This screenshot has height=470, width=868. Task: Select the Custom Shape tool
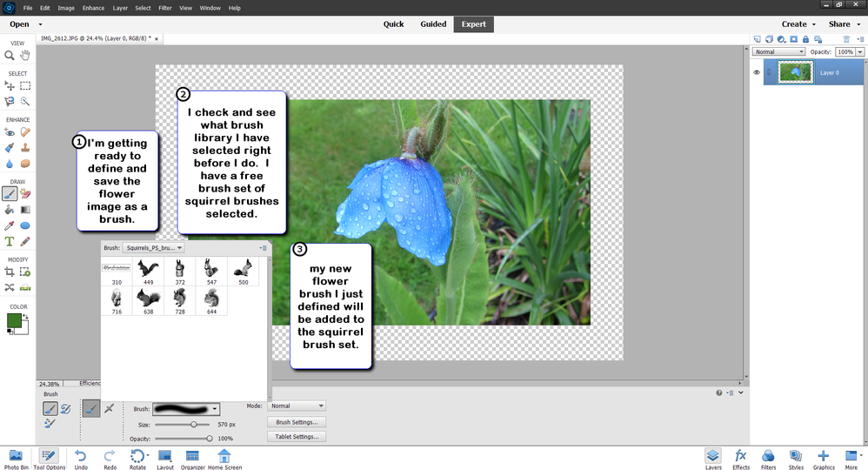click(x=25, y=225)
